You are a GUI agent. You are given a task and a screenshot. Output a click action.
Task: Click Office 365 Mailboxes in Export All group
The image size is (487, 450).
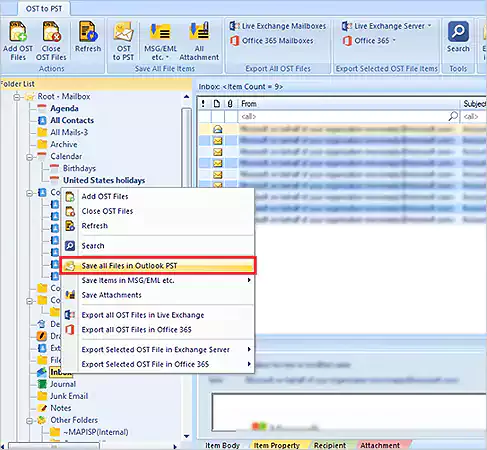pos(272,41)
